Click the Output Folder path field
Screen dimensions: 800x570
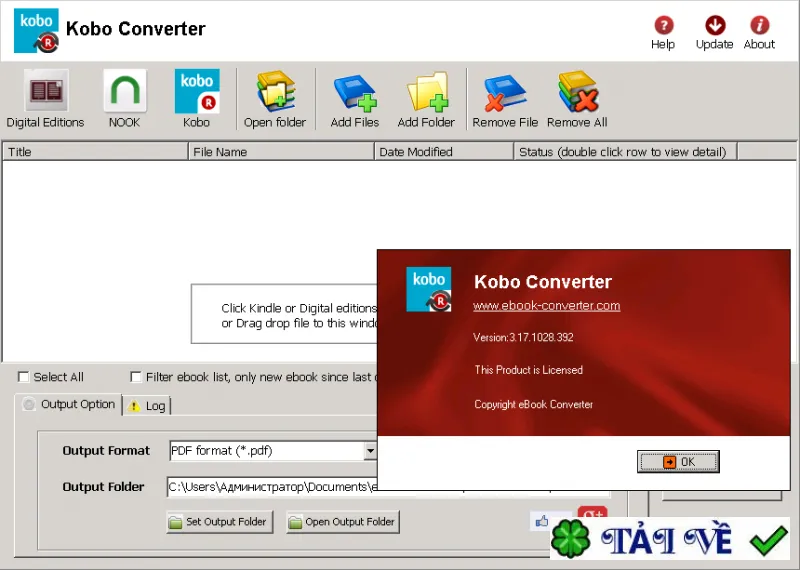[272, 487]
